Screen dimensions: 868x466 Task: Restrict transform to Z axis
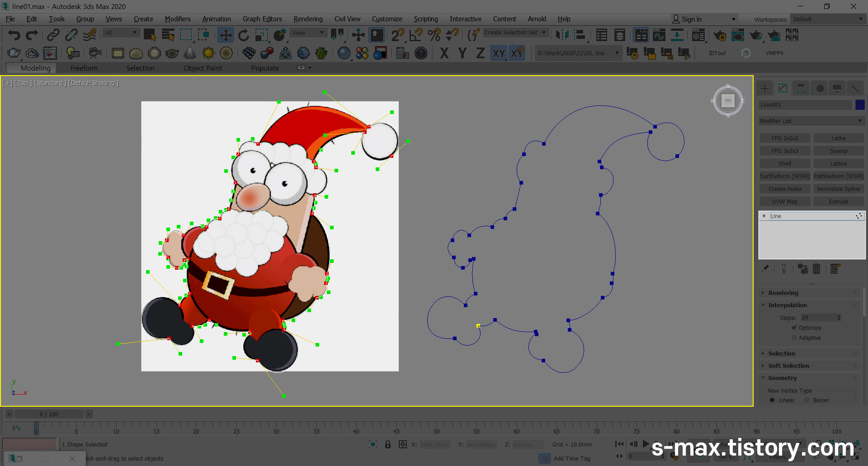(480, 53)
